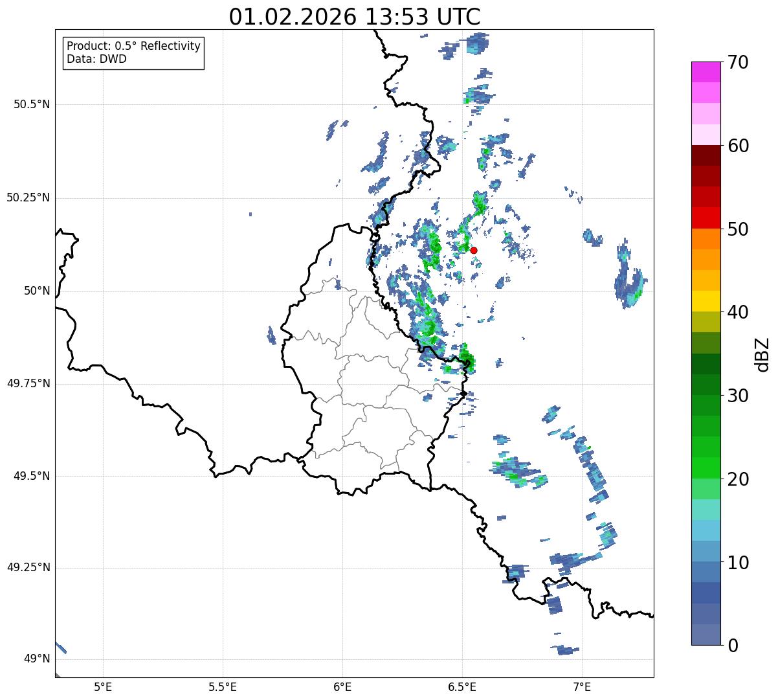
Task: Click the 6.5°E longitude label
Action: (x=462, y=687)
